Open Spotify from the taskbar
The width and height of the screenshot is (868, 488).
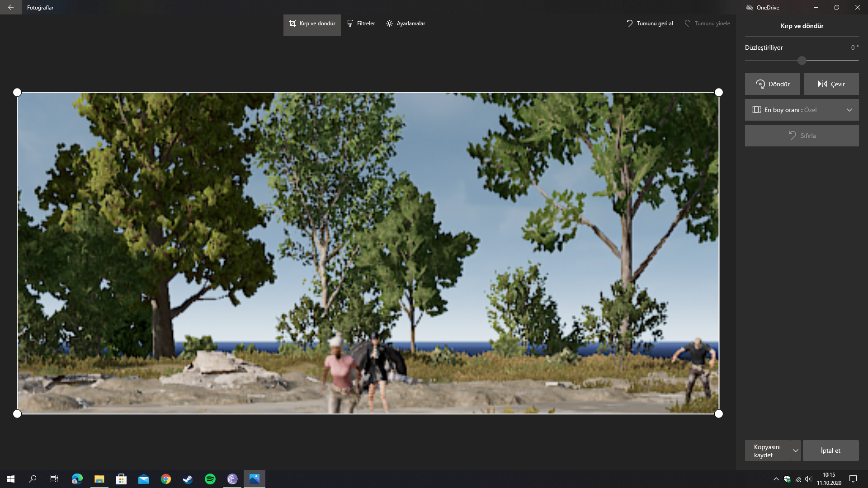pos(210,479)
